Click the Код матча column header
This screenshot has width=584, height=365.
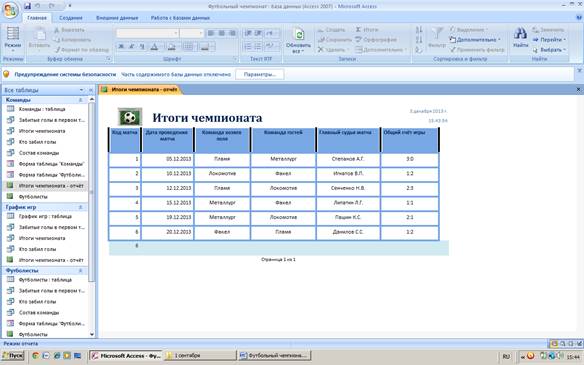click(x=125, y=140)
